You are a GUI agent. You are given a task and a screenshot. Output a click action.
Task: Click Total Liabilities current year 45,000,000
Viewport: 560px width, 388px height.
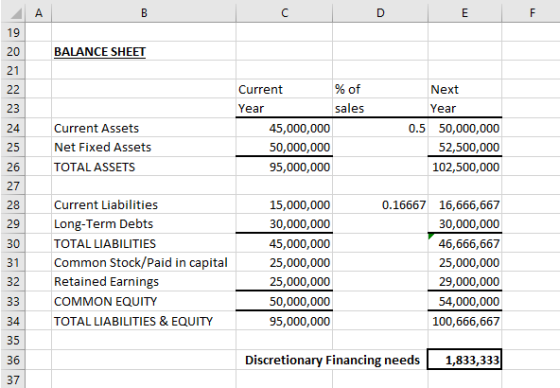284,243
